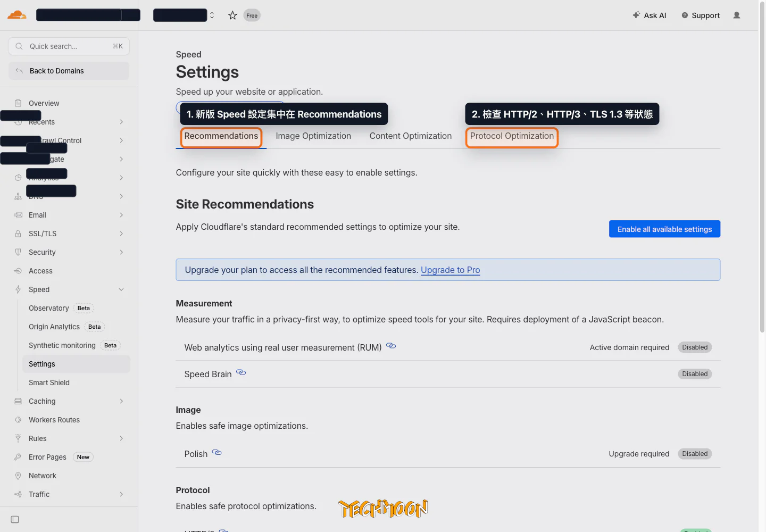Click the Speed lightning bolt icon

click(18, 289)
